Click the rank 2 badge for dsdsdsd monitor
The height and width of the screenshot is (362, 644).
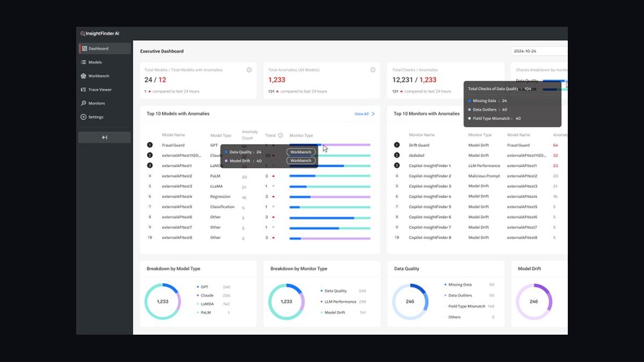tap(397, 155)
